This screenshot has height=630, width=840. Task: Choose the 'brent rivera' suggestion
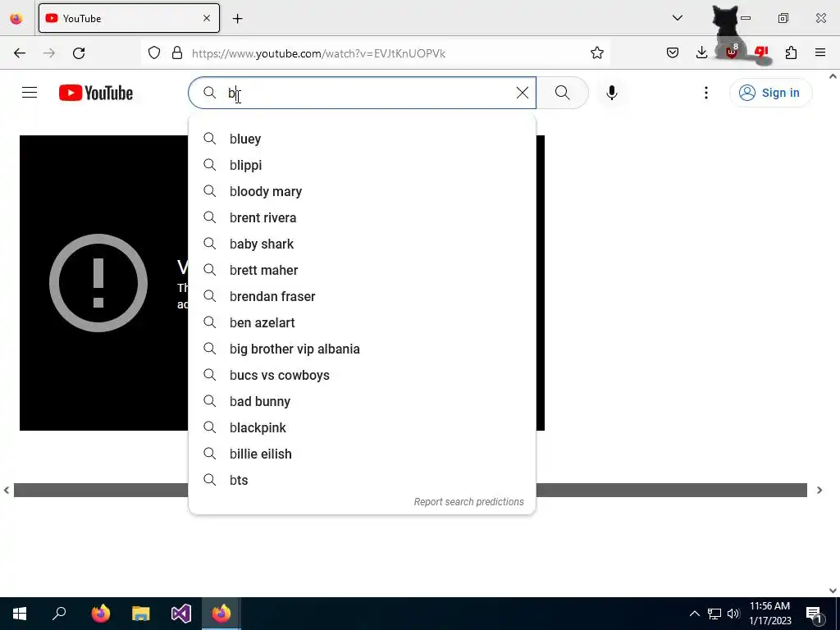pyautogui.click(x=362, y=217)
